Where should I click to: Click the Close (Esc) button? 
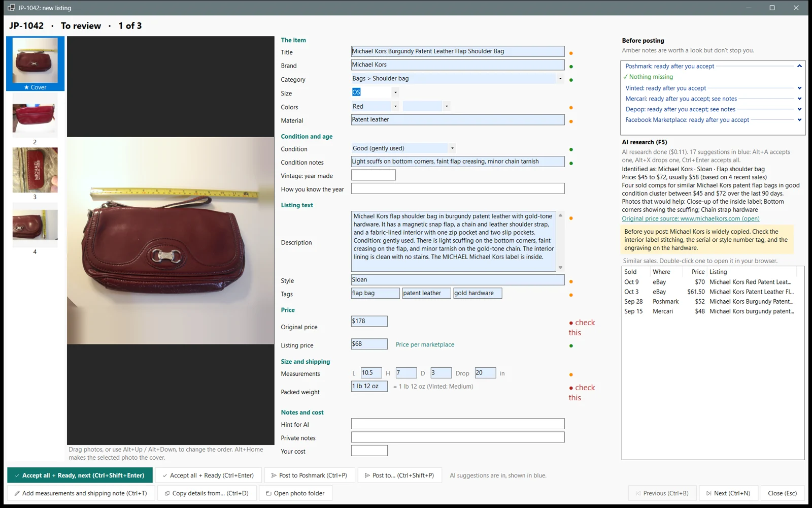pos(782,493)
